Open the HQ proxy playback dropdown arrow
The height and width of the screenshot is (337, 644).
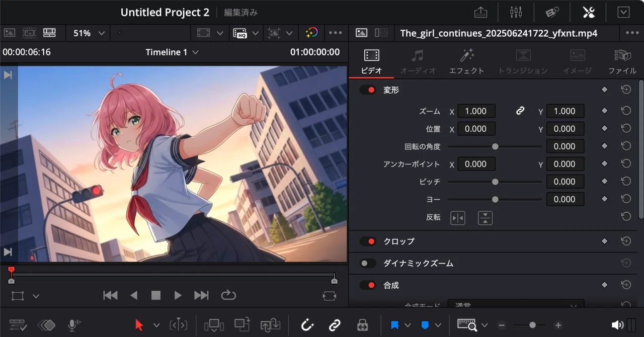pyautogui.click(x=256, y=33)
